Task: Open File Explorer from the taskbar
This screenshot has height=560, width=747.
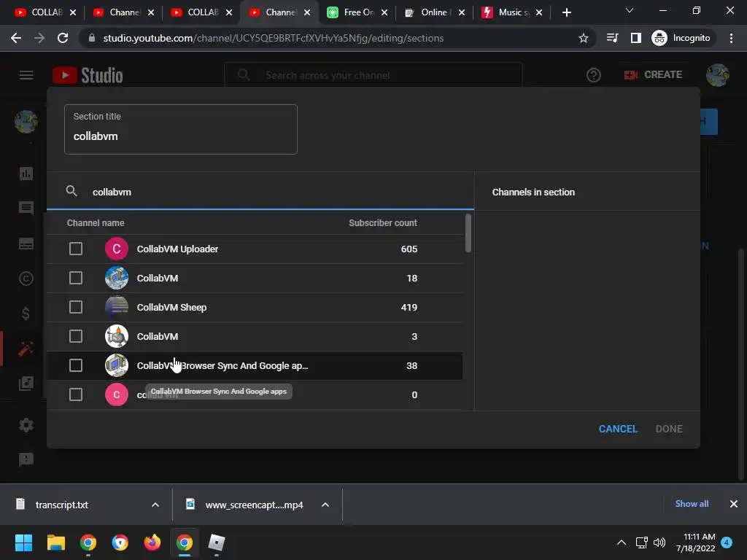Action: pos(55,542)
